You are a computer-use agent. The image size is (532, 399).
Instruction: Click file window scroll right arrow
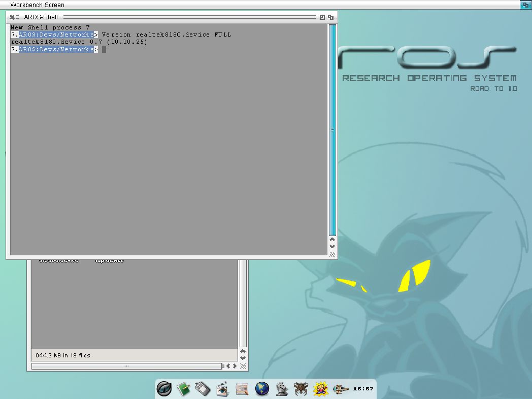[x=235, y=366]
